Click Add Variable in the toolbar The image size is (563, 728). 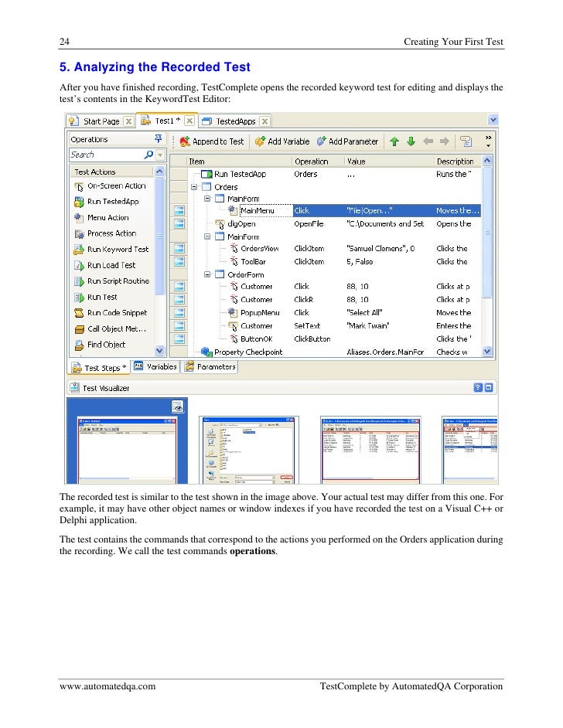pos(282,141)
